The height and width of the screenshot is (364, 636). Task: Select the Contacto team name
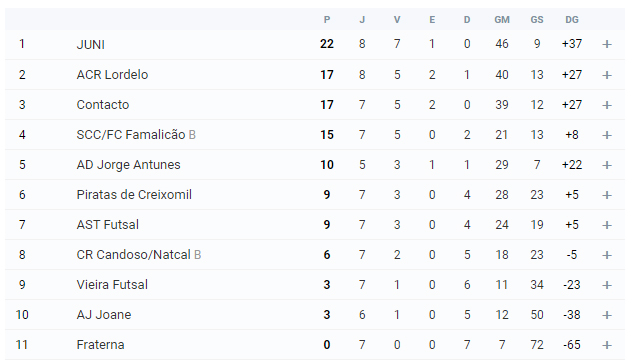103,105
